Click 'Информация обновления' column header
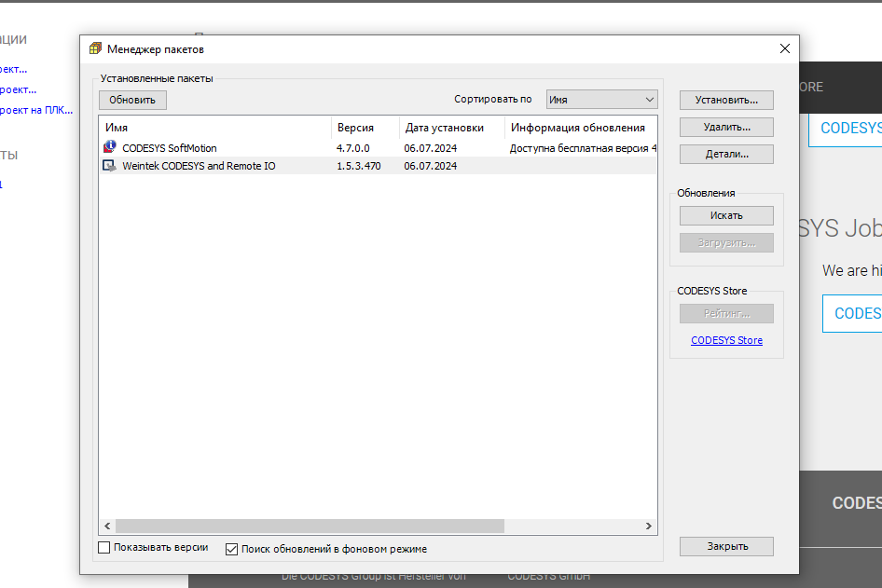882x588 pixels. 581,128
